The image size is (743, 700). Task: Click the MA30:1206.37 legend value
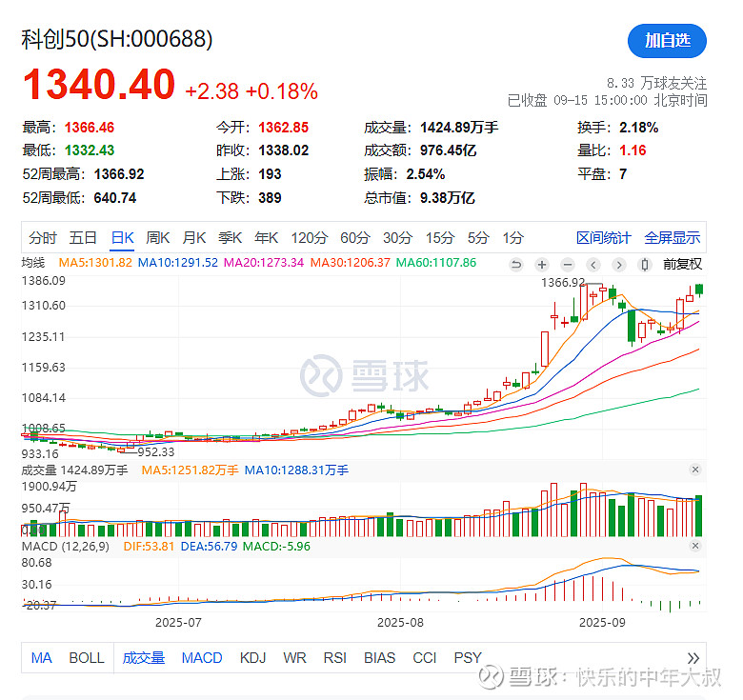point(351,263)
